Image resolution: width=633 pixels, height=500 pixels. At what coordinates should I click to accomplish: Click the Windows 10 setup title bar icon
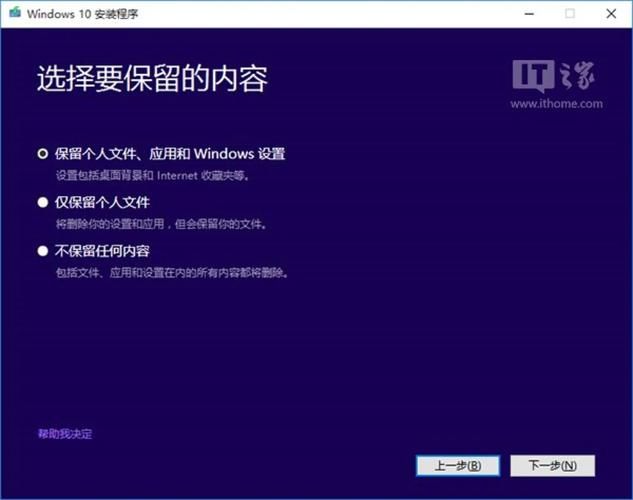(x=15, y=13)
